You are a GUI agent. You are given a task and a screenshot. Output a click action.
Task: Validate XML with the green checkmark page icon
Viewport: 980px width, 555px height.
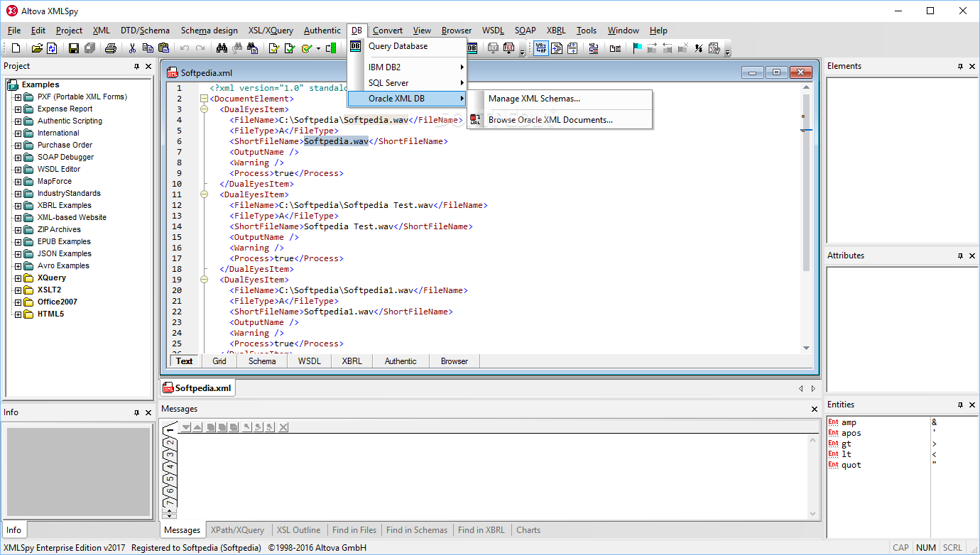pos(289,48)
